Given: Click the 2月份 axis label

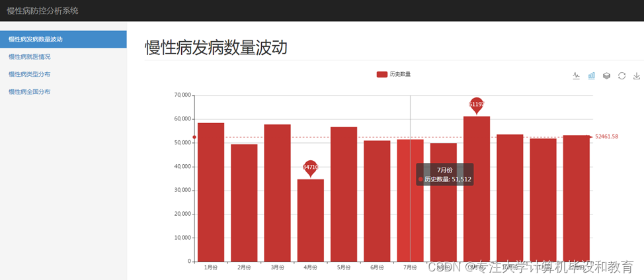Looking at the screenshot, I should point(244,267).
